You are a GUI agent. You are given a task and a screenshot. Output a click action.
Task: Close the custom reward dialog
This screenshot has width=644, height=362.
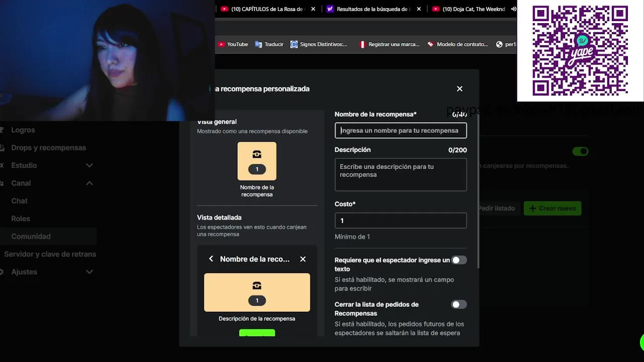[459, 88]
